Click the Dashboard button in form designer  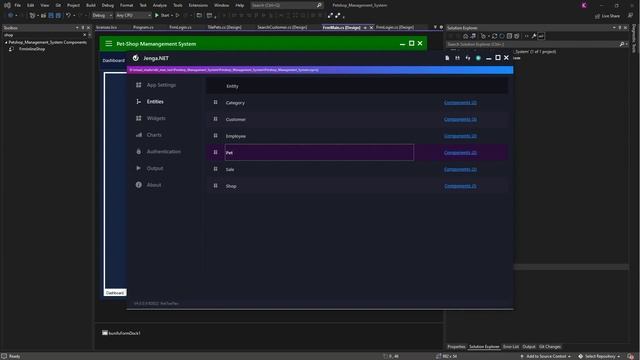click(x=113, y=60)
